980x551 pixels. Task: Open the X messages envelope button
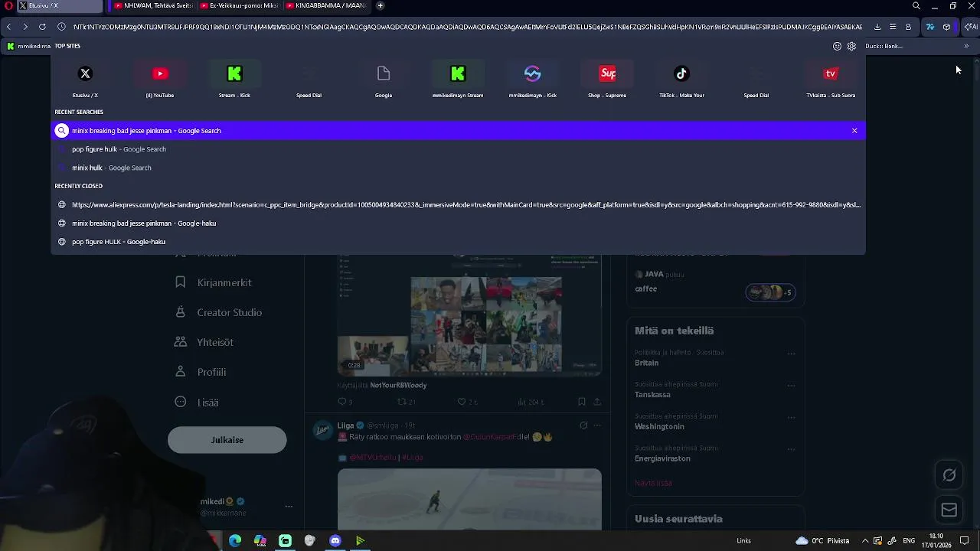(x=949, y=510)
